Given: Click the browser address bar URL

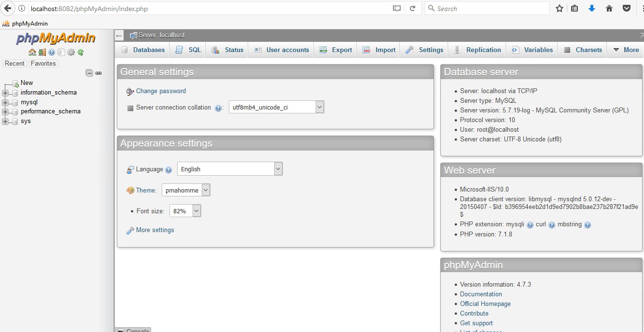Looking at the screenshot, I should [x=89, y=9].
